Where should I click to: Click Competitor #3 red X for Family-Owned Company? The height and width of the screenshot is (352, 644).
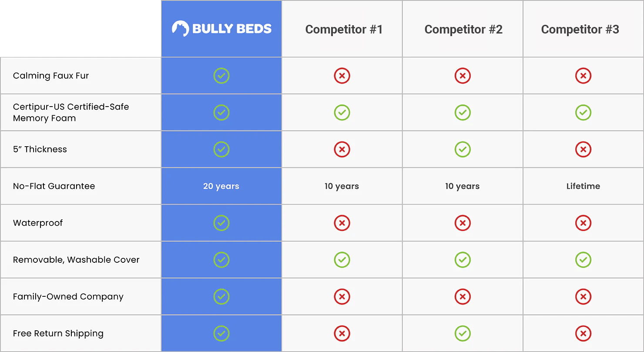point(583,297)
